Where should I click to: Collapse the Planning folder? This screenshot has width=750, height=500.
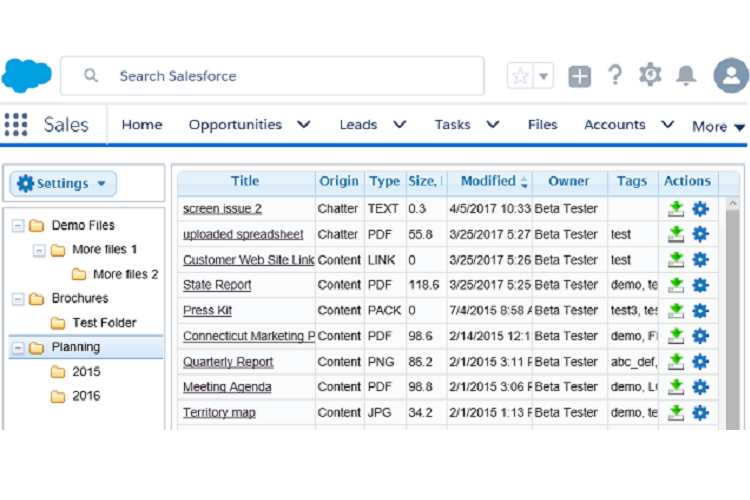[18, 347]
